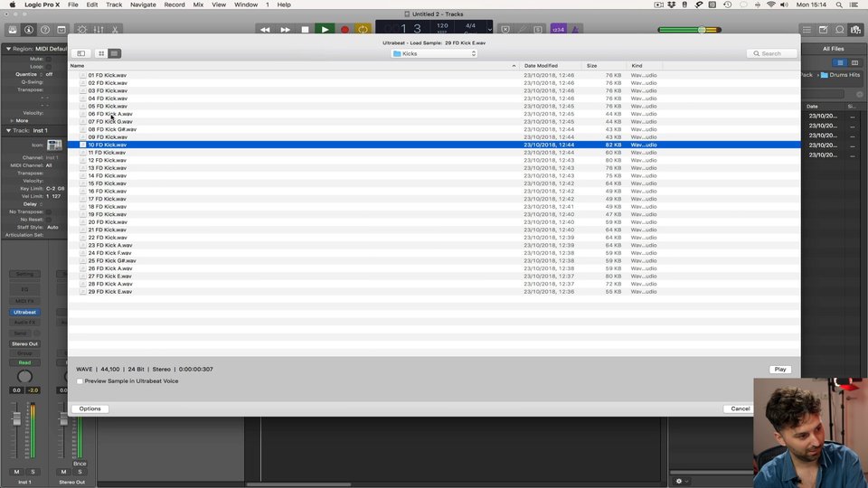Open Quick Help question mark button
Screen dimensions: 868x488
pyautogui.click(x=45, y=29)
